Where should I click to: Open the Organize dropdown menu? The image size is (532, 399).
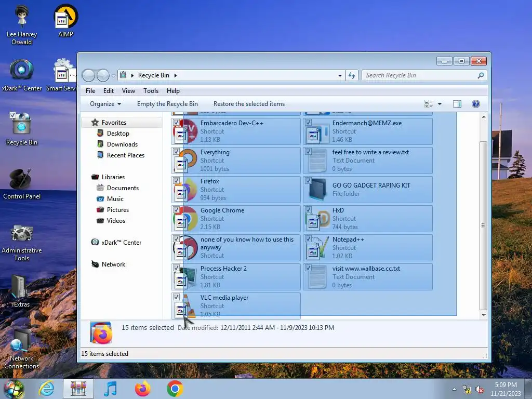point(105,104)
